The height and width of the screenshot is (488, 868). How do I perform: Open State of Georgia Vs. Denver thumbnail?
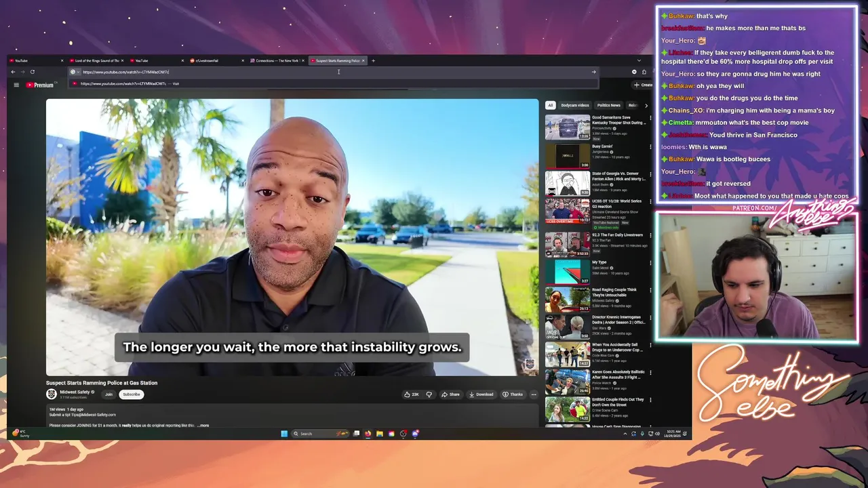tap(568, 183)
